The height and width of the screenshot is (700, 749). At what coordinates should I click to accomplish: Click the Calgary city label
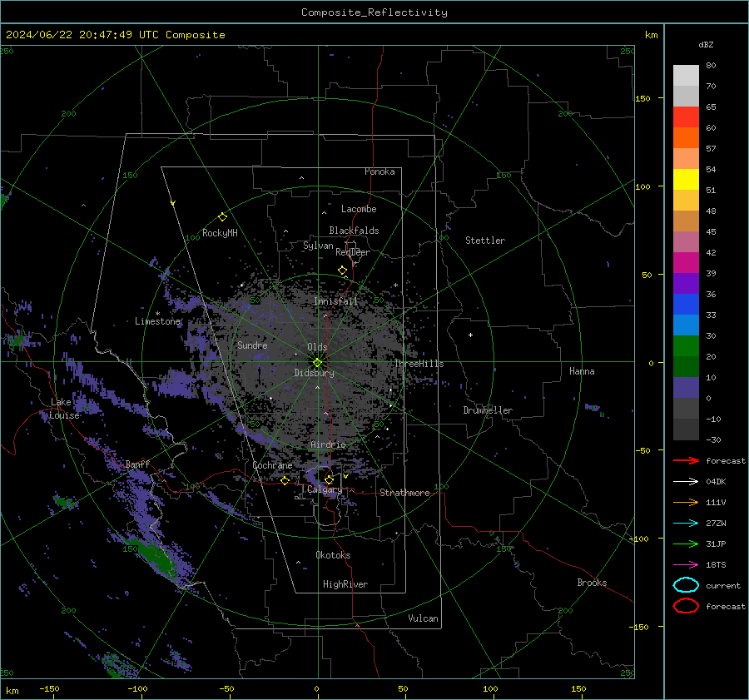(x=325, y=489)
